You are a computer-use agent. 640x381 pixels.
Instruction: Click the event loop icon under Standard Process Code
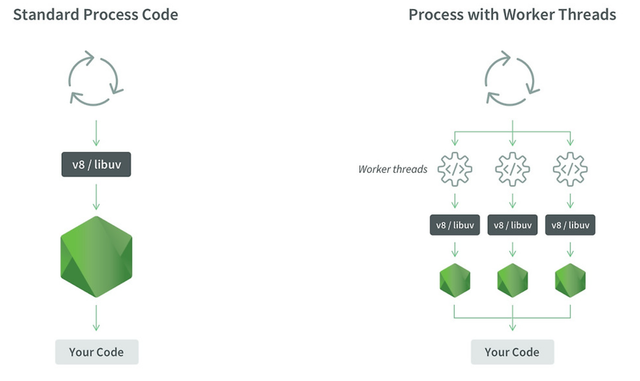pyautogui.click(x=96, y=78)
